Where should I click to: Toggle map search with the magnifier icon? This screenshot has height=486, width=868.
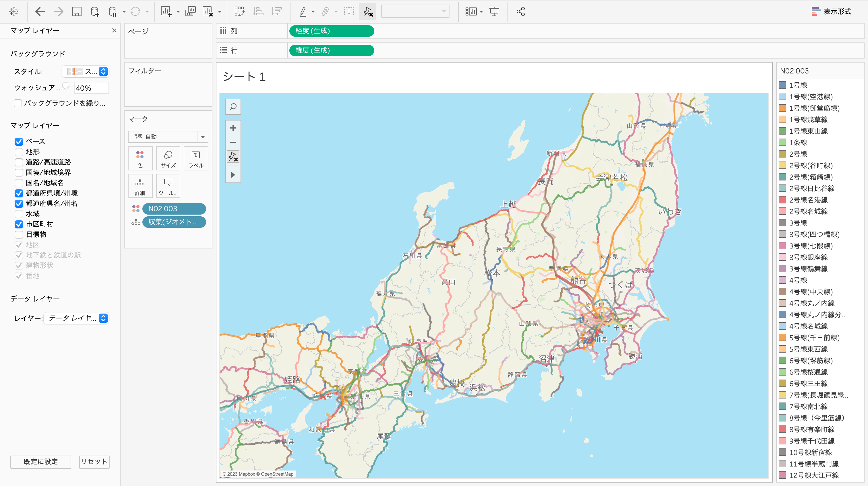pyautogui.click(x=233, y=107)
